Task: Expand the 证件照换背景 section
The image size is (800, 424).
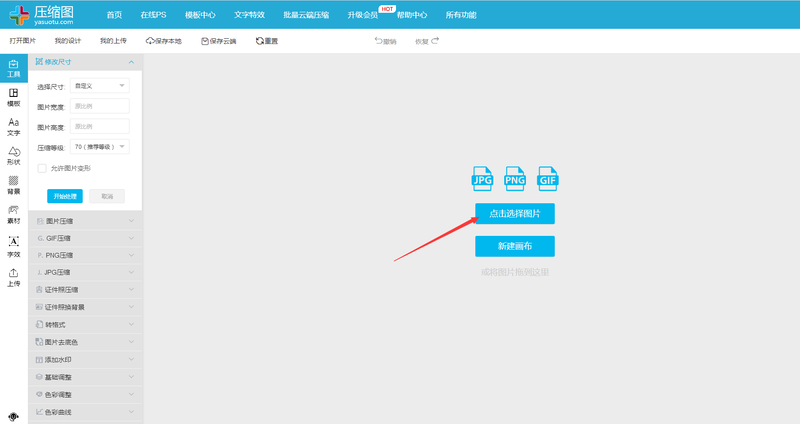Action: pyautogui.click(x=85, y=307)
